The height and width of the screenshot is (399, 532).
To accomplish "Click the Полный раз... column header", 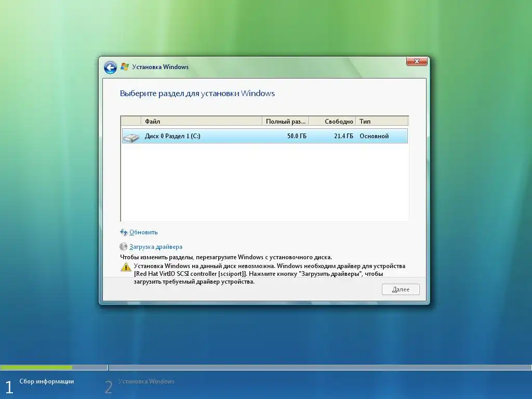I will pyautogui.click(x=285, y=121).
